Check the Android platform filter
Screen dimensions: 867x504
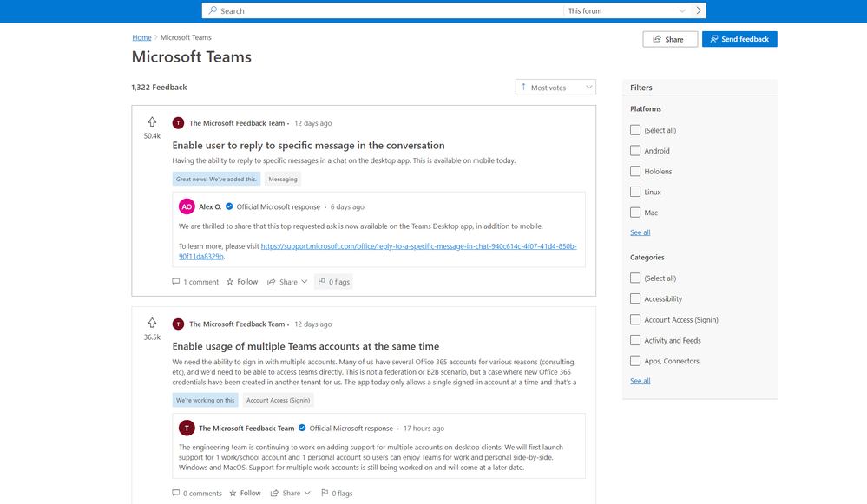(x=635, y=150)
